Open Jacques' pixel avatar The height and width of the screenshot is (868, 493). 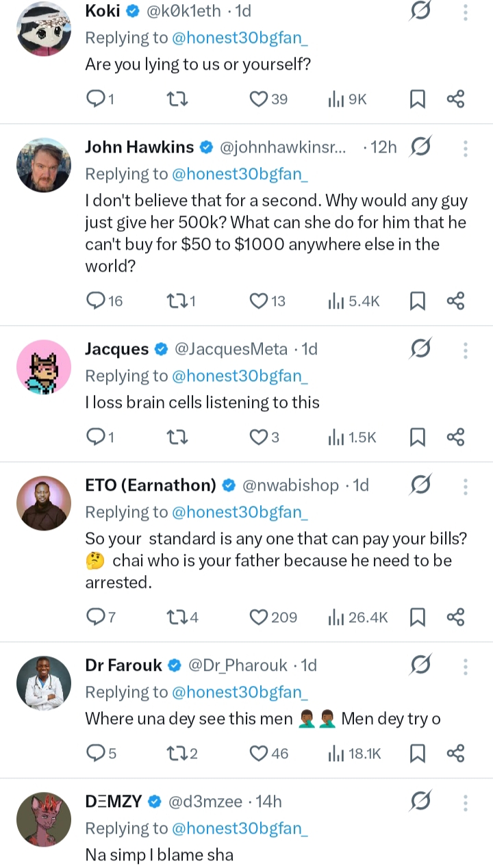[44, 367]
